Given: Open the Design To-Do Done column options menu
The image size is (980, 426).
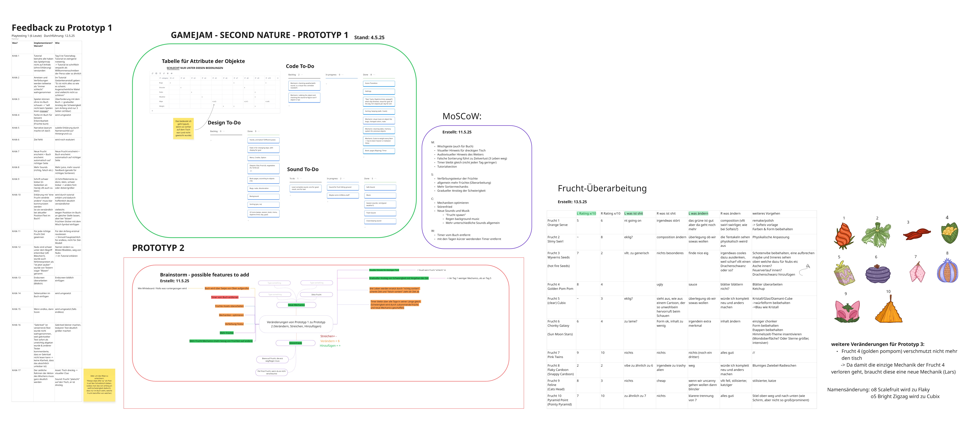Looking at the screenshot, I should click(x=259, y=131).
